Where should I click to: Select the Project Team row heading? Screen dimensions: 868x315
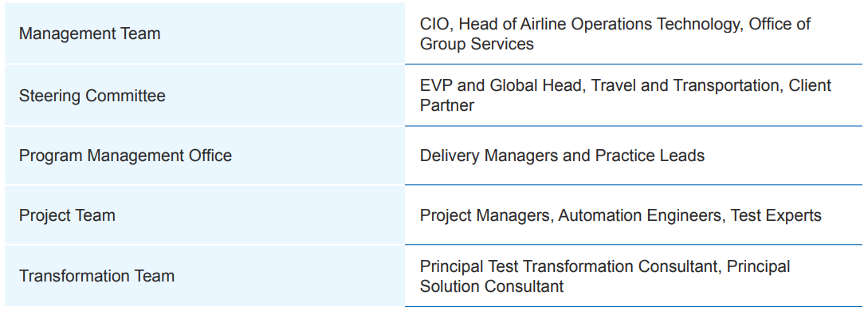(67, 215)
